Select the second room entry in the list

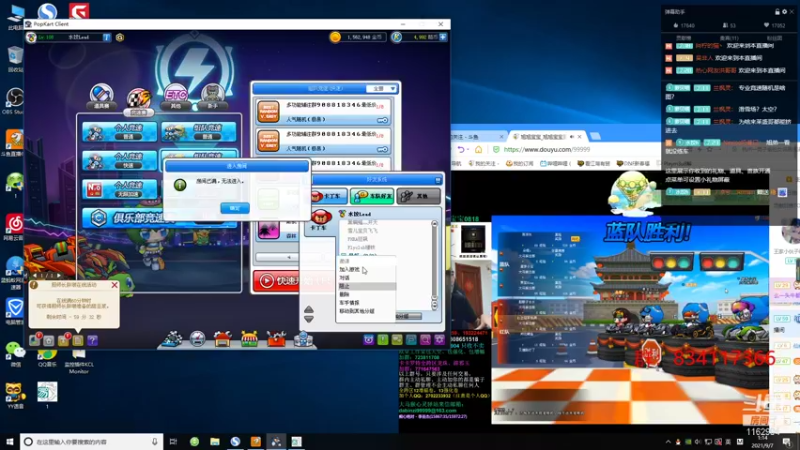322,141
